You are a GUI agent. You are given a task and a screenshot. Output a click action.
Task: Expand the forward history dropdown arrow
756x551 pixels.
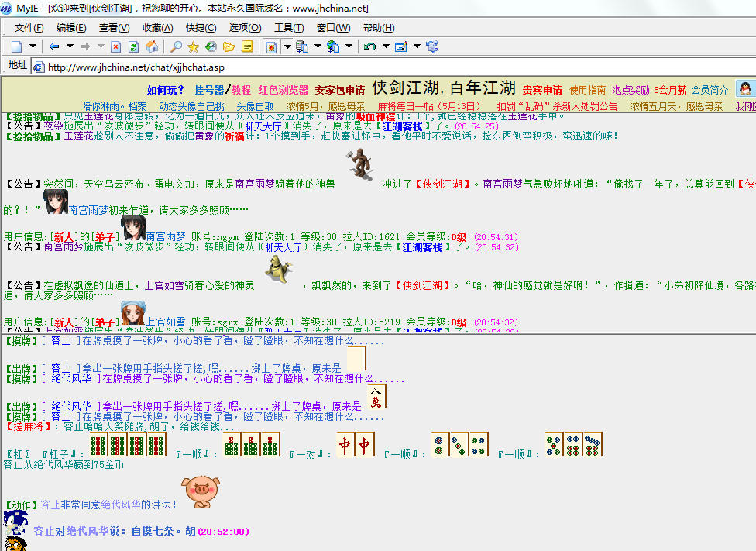pyautogui.click(x=101, y=46)
